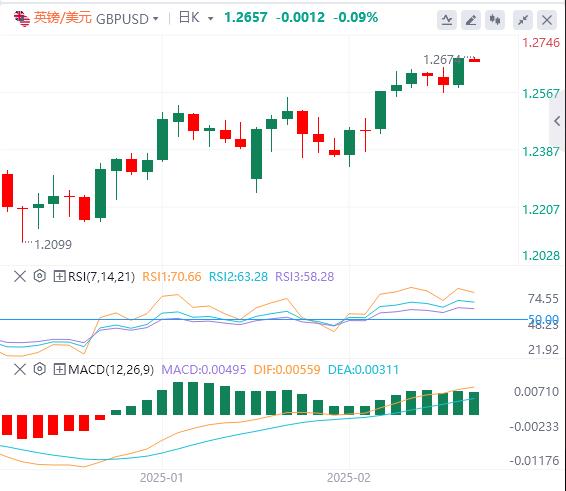This screenshot has height=491, width=566.
Task: Toggle the RSI plus box expander
Action: point(59,277)
